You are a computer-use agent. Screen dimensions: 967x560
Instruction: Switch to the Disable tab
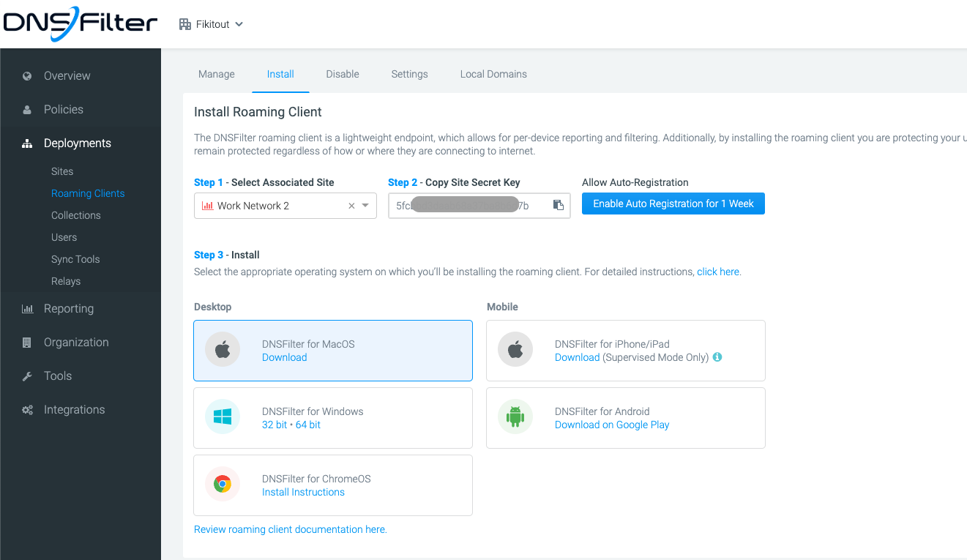[x=343, y=74]
